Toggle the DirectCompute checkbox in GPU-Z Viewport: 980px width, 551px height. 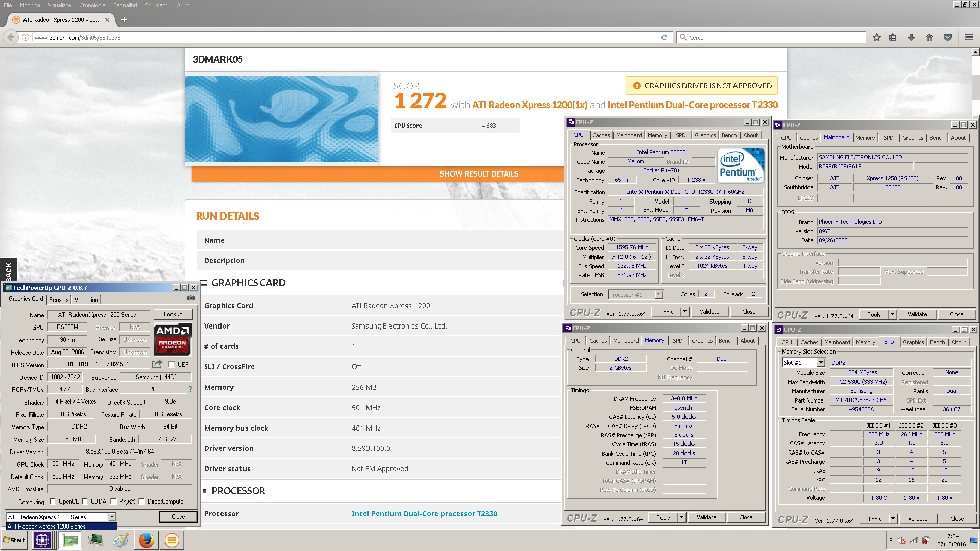[141, 501]
